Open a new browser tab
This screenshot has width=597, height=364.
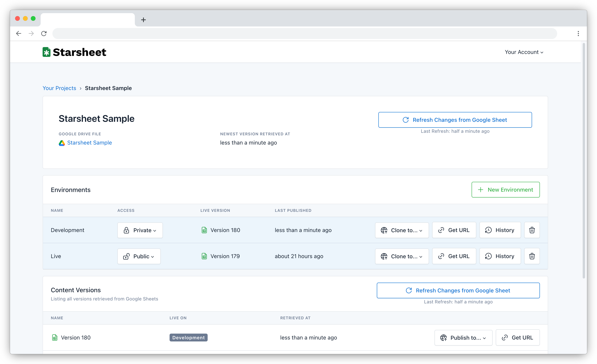coord(143,20)
